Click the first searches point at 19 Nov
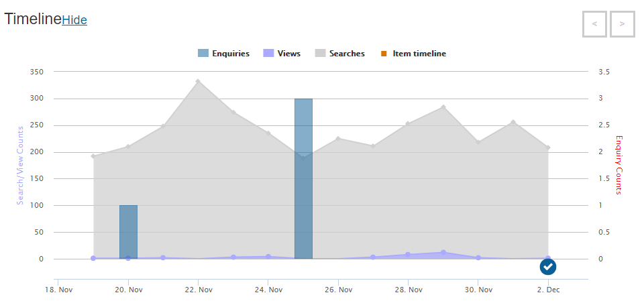Image resolution: width=644 pixels, height=301 pixels. [93, 156]
